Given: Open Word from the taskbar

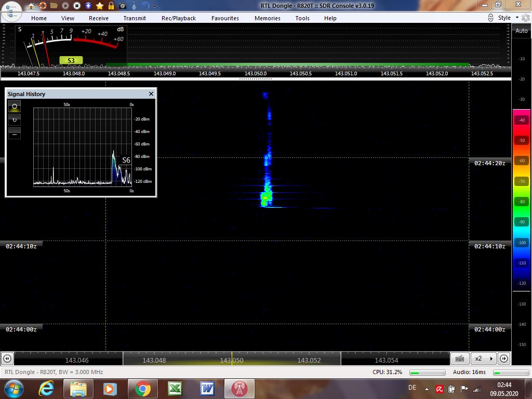Looking at the screenshot, I should point(207,389).
